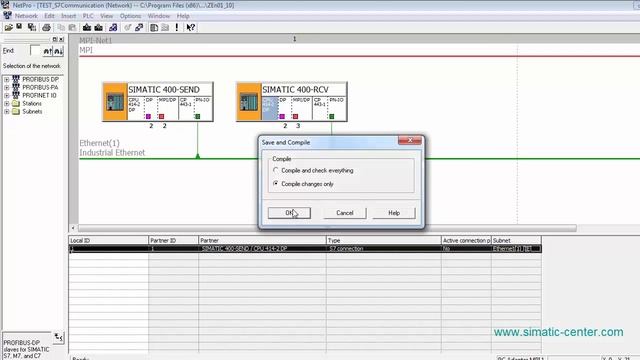Open the View menu
The width and height of the screenshot is (640, 360).
pos(107,16)
